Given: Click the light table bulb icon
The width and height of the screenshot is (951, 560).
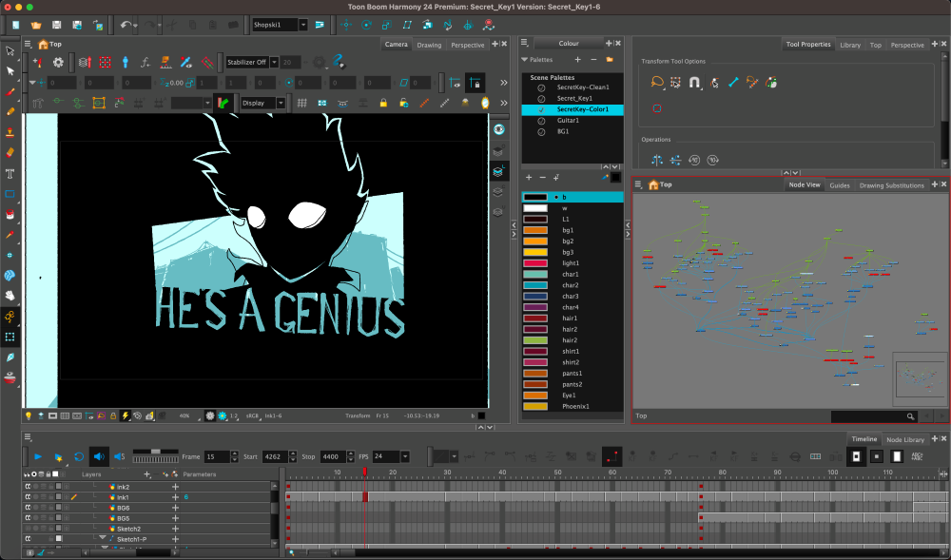Looking at the screenshot, I should tap(28, 415).
